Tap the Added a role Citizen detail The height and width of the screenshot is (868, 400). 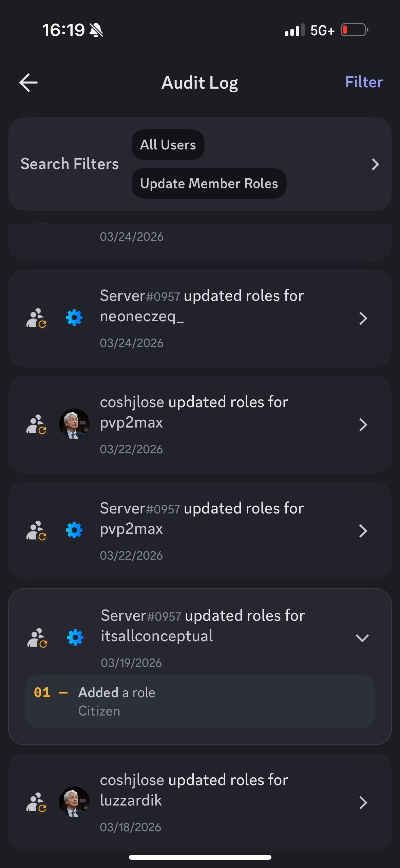click(x=200, y=701)
